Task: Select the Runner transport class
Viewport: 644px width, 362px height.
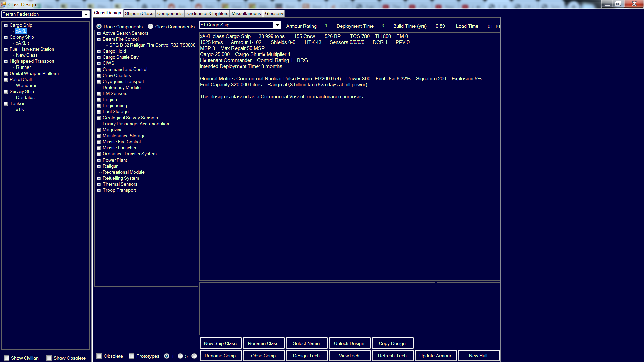Action: (x=23, y=67)
